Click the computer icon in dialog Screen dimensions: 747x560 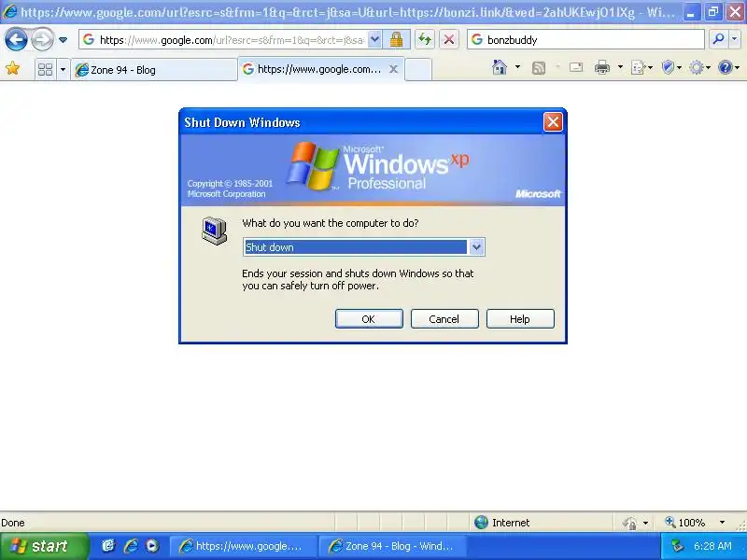pyautogui.click(x=215, y=231)
